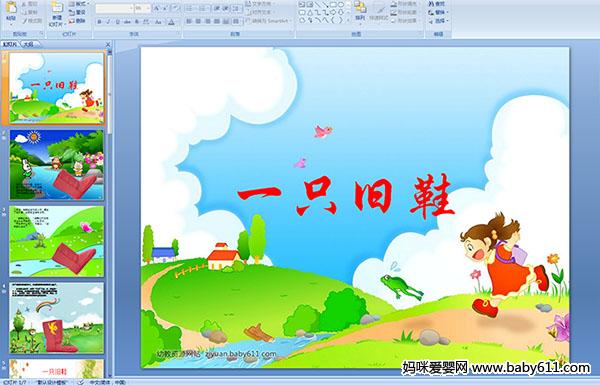Toggle Italic formatting in the ribbon

(x=108, y=22)
